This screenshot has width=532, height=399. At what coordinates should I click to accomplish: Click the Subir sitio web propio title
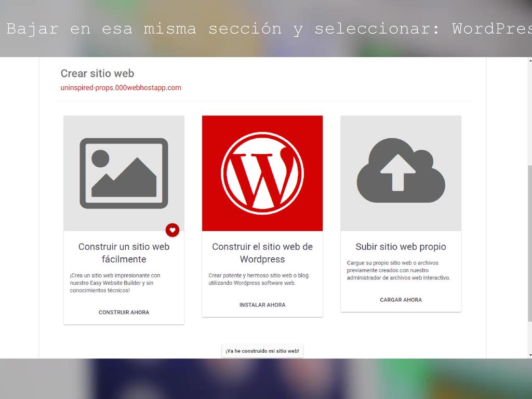pos(401,247)
